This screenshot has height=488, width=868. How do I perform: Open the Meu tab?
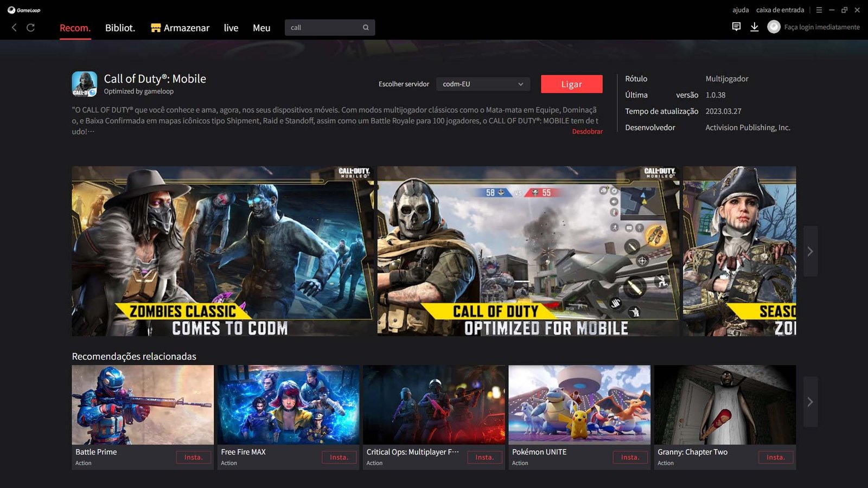[261, 28]
